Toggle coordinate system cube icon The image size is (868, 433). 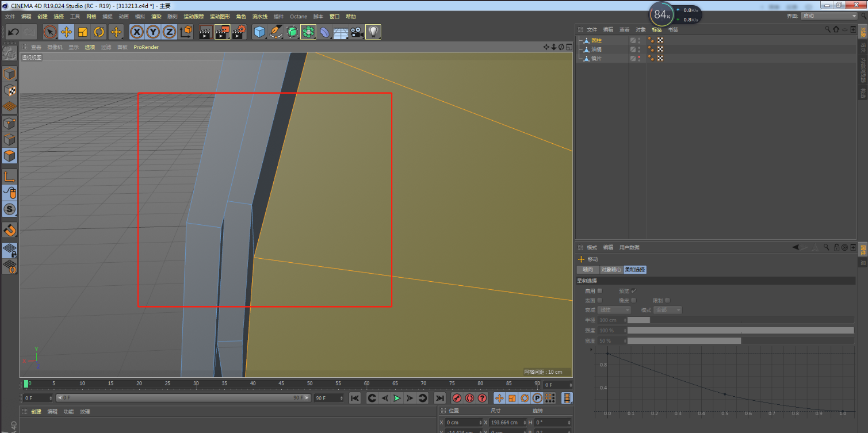[x=186, y=32]
